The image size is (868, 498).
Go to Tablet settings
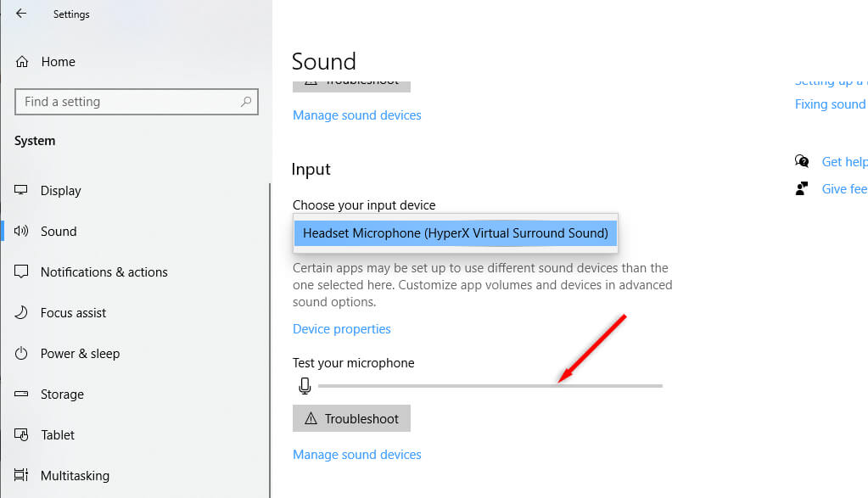click(58, 435)
